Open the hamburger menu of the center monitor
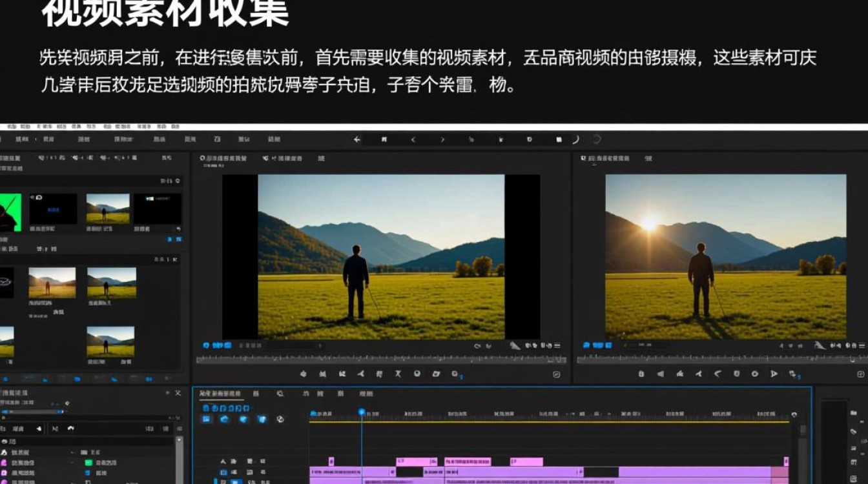 coord(557,346)
